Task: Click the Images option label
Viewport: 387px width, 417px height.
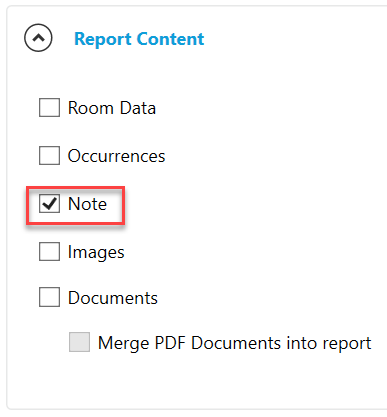Action: tap(96, 252)
